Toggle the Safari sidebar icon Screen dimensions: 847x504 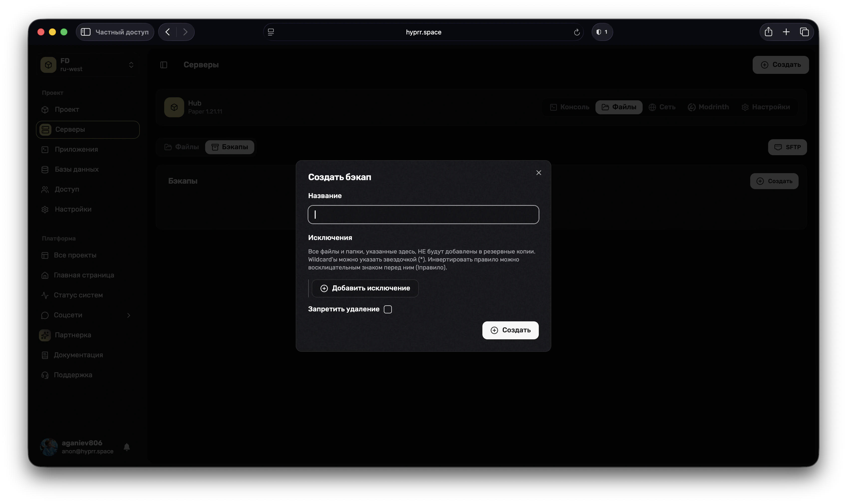point(86,32)
